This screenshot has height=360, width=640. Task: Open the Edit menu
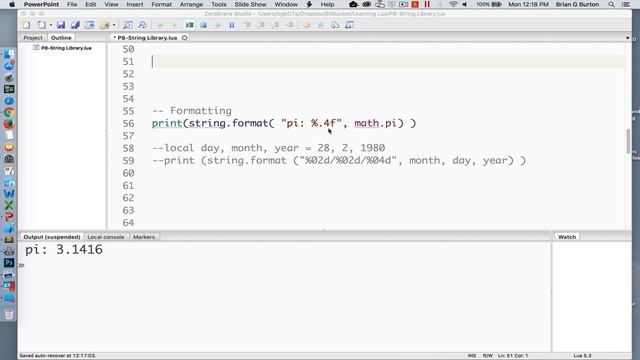pos(91,4)
